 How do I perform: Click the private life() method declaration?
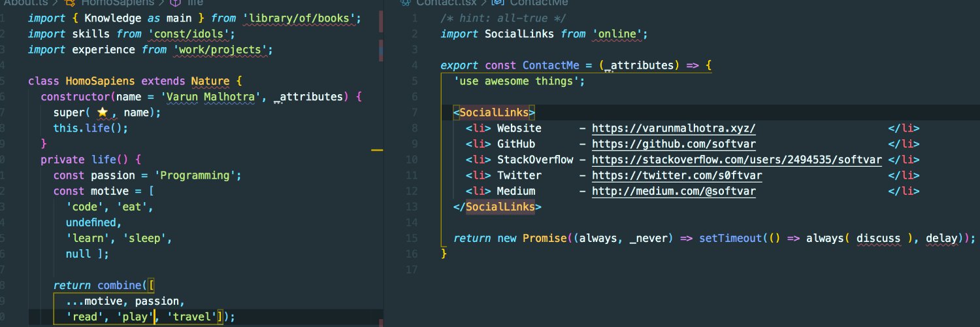[91, 160]
